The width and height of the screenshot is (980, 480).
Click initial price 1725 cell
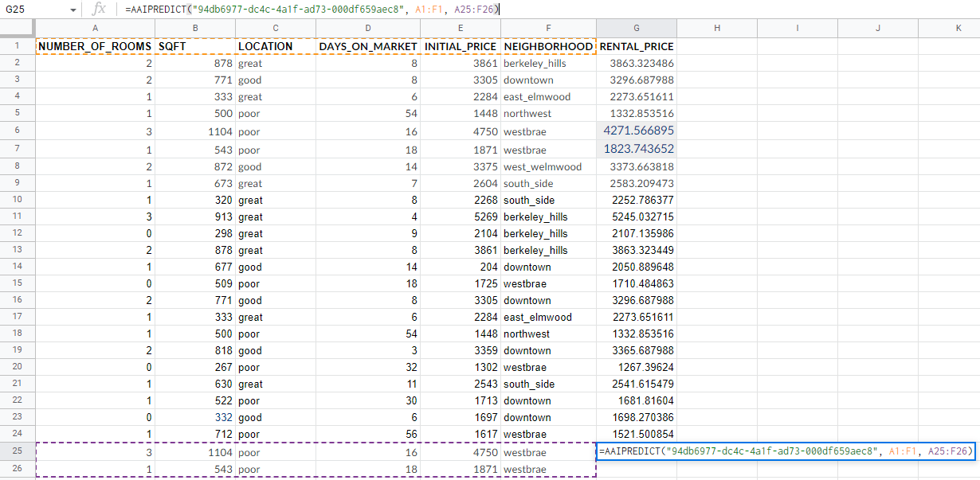(461, 283)
